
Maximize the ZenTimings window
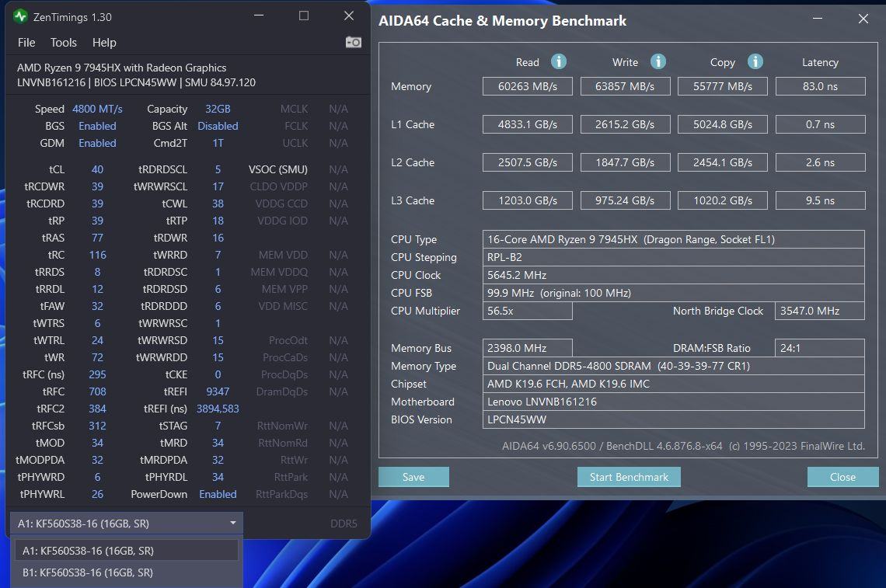(x=303, y=16)
